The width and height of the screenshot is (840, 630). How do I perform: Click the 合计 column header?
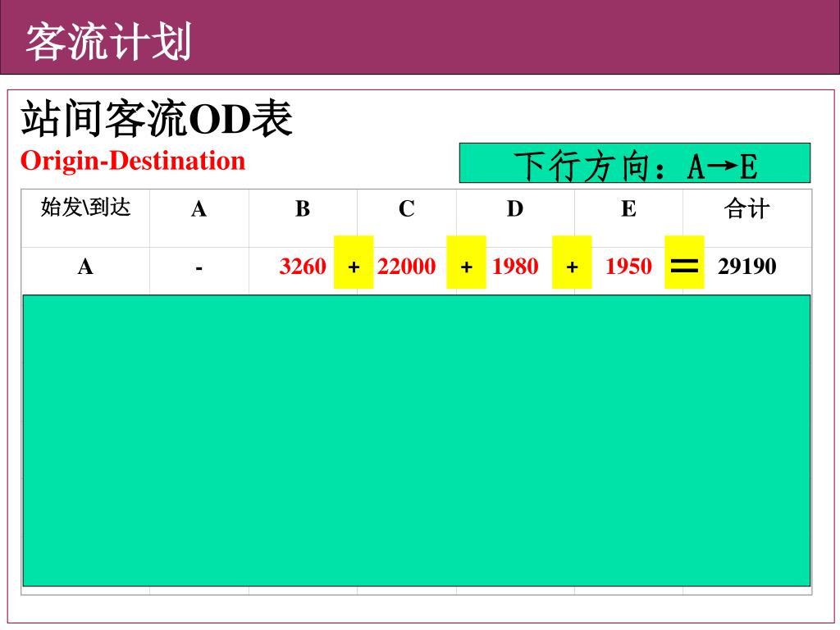click(747, 208)
